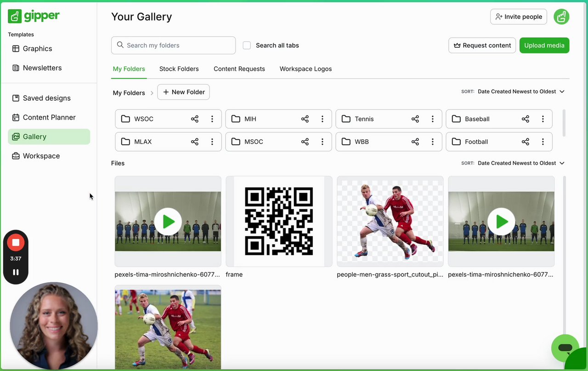Play the last video in first row
Viewport: 588px width, 371px height.
coord(501,222)
